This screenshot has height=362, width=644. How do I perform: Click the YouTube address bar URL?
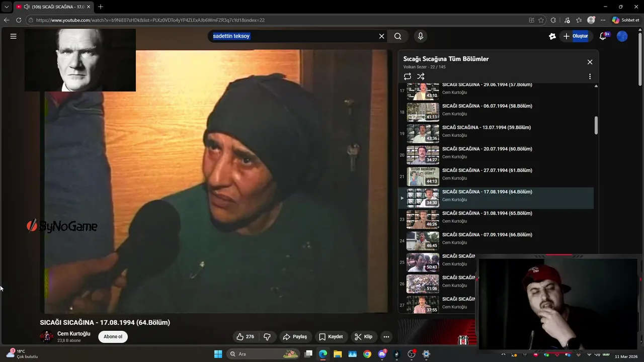pos(150,20)
